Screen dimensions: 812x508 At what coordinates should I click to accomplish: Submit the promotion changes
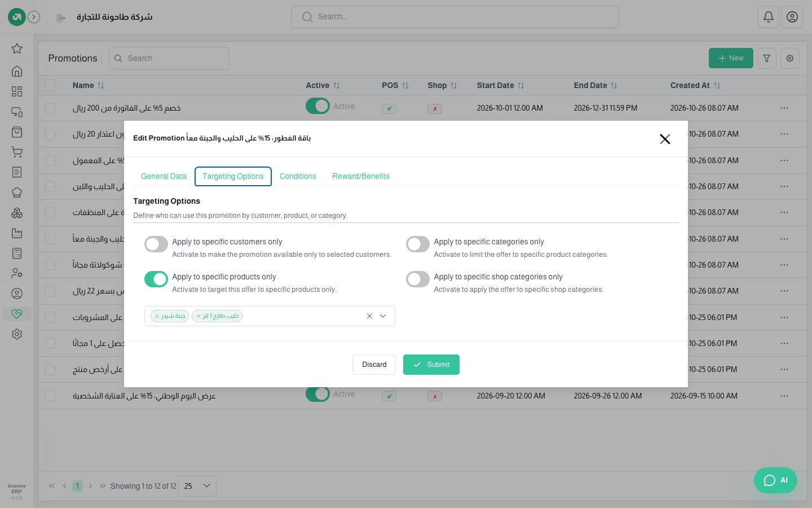tap(431, 365)
